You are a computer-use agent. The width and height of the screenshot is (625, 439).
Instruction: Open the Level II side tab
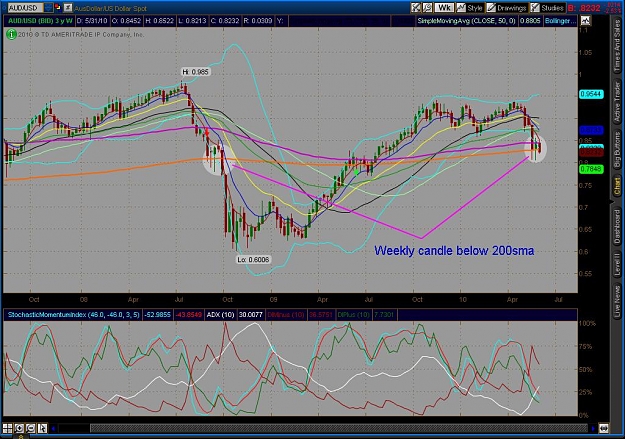(617, 265)
